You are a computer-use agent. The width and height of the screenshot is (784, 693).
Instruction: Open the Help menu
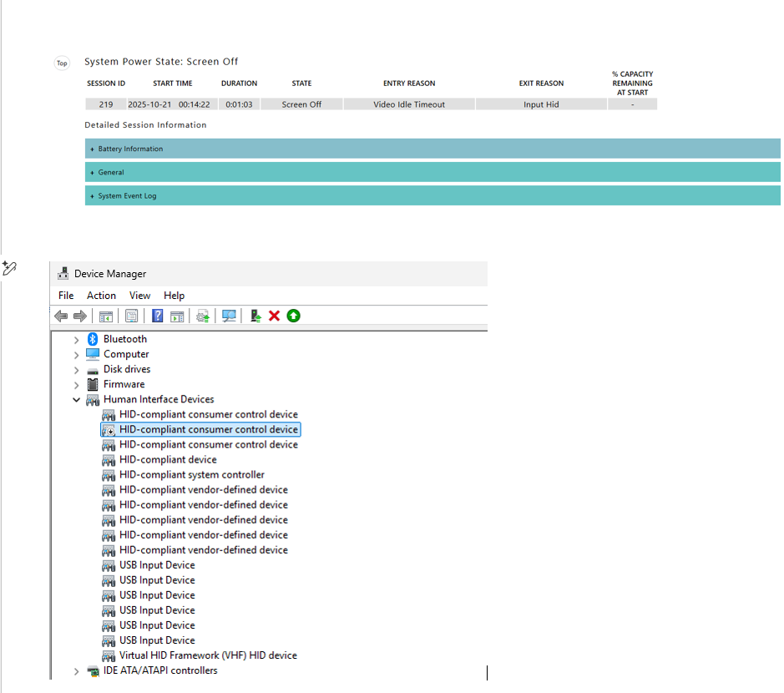(x=174, y=296)
